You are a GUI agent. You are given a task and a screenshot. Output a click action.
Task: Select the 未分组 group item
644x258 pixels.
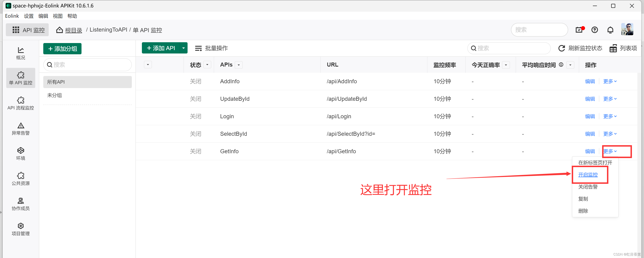(55, 95)
